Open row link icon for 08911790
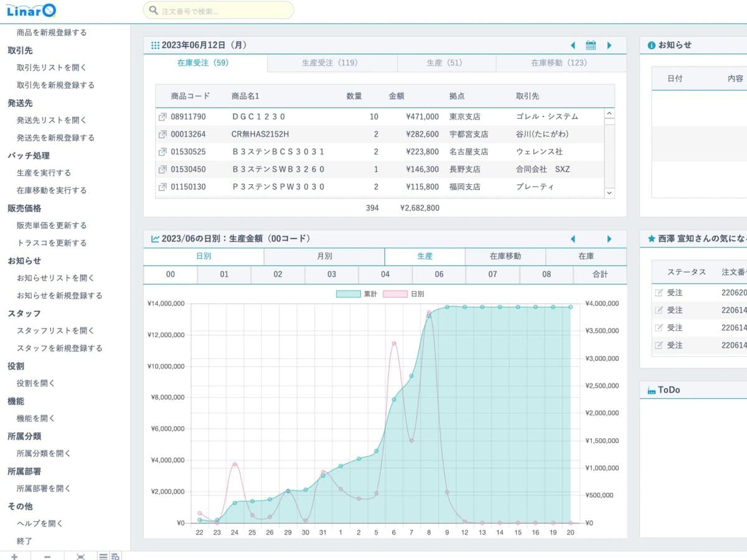The height and width of the screenshot is (560, 747). [x=162, y=117]
